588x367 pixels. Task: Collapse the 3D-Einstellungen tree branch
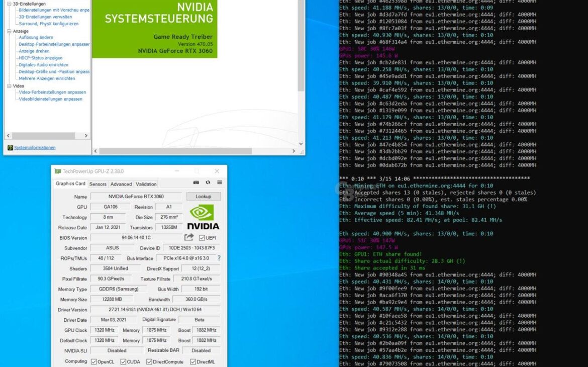(x=9, y=4)
